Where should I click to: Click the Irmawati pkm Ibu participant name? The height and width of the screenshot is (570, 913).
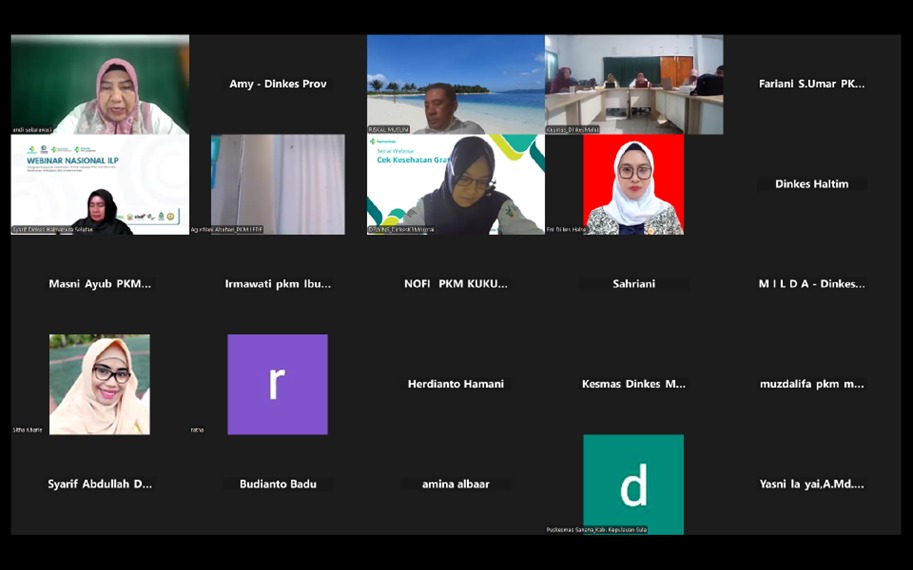tap(277, 284)
